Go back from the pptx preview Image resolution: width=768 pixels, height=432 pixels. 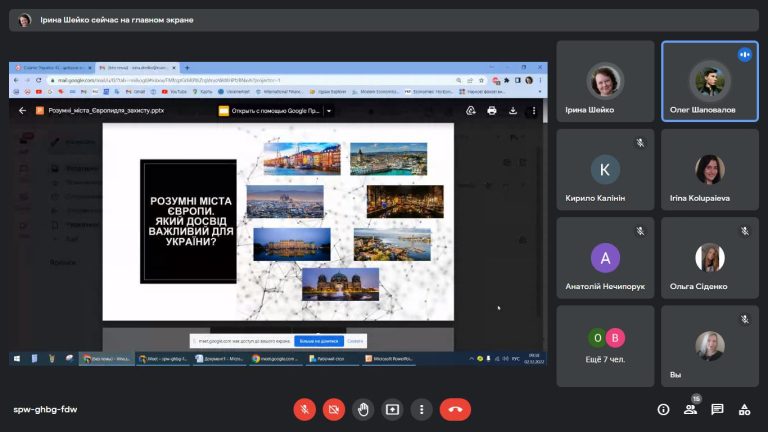pos(22,111)
